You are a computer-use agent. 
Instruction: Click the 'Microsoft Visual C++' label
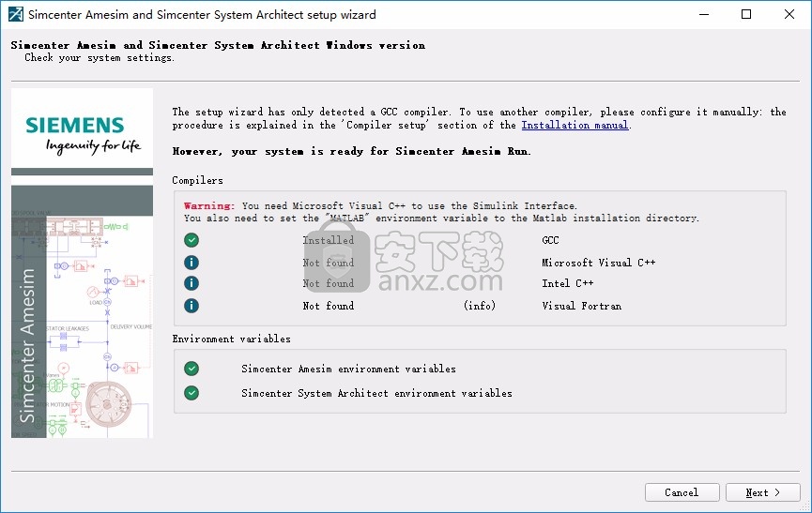599,263
